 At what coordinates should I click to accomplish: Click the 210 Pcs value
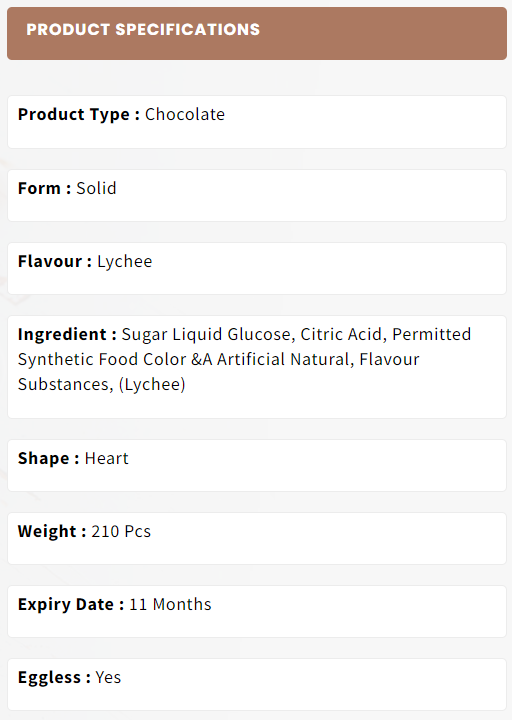click(x=121, y=532)
